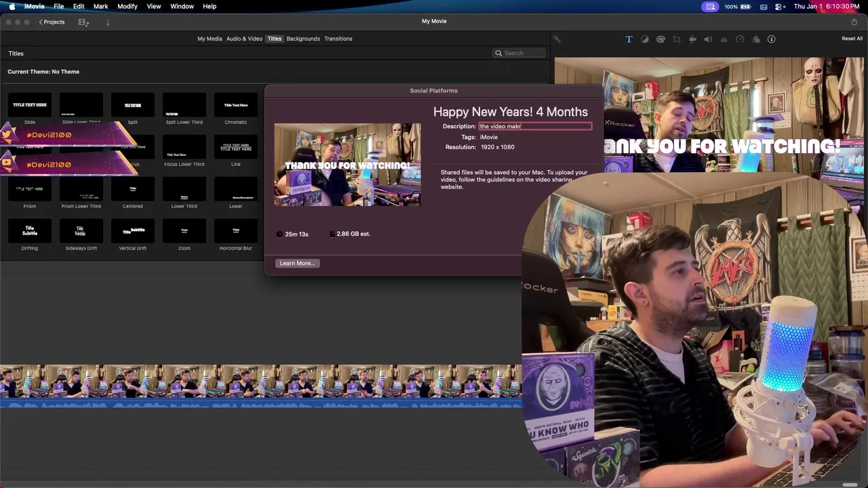Open the Edit menu
The width and height of the screenshot is (868, 488).
[79, 6]
